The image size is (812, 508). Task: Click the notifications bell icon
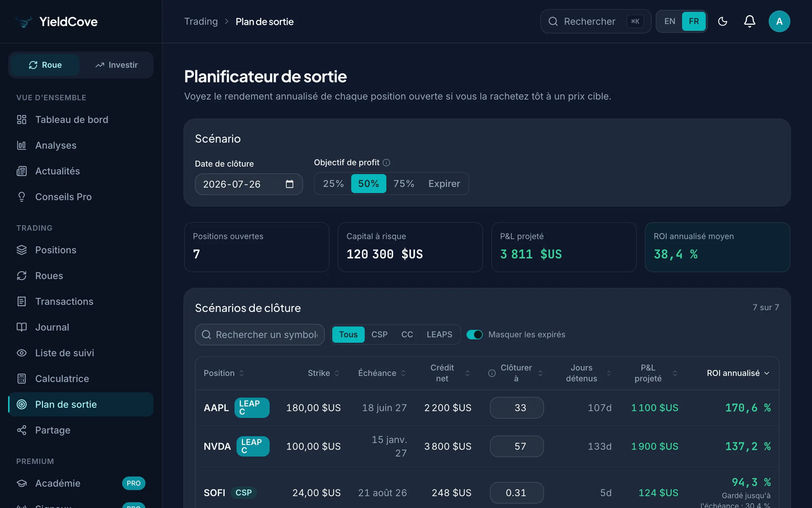[x=749, y=21]
